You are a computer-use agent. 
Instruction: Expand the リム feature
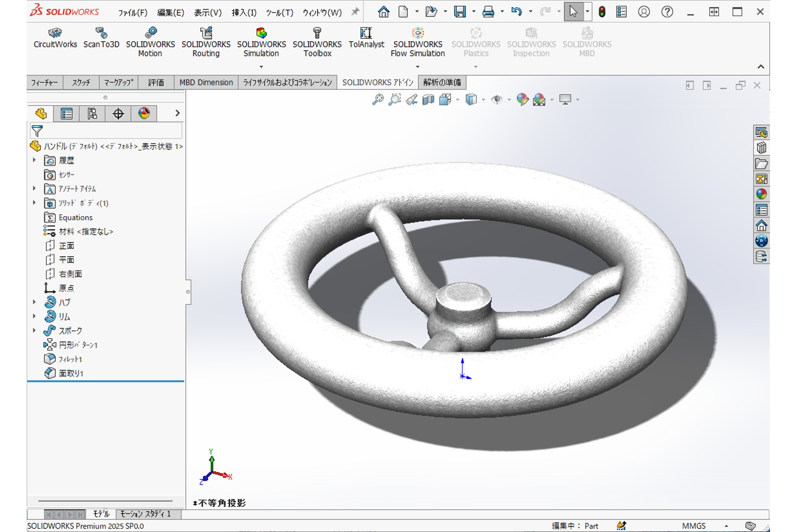[x=34, y=316]
